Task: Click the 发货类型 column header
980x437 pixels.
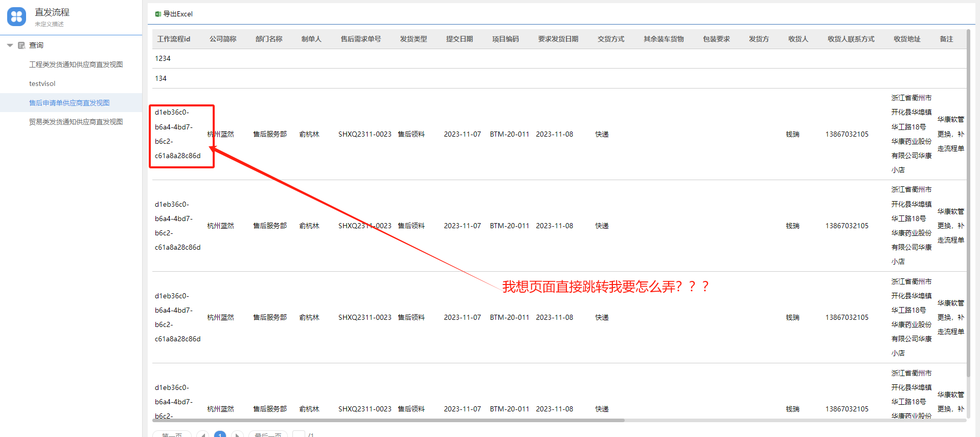Action: [414, 39]
